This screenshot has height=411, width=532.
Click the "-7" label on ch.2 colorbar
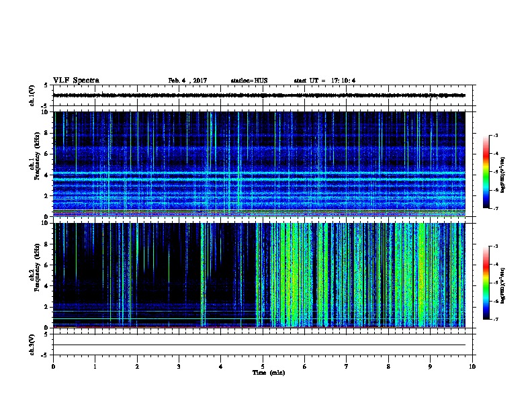pyautogui.click(x=494, y=319)
